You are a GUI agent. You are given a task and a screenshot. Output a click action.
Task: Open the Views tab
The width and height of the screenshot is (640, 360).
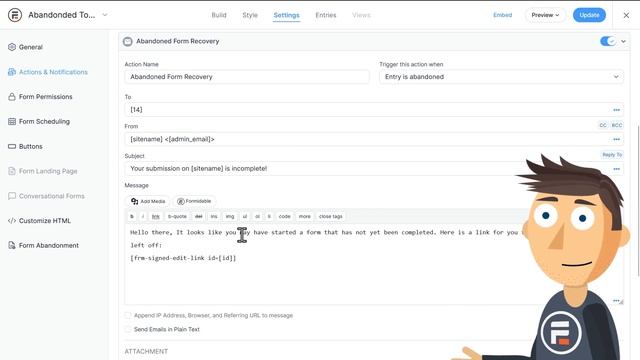click(x=361, y=15)
